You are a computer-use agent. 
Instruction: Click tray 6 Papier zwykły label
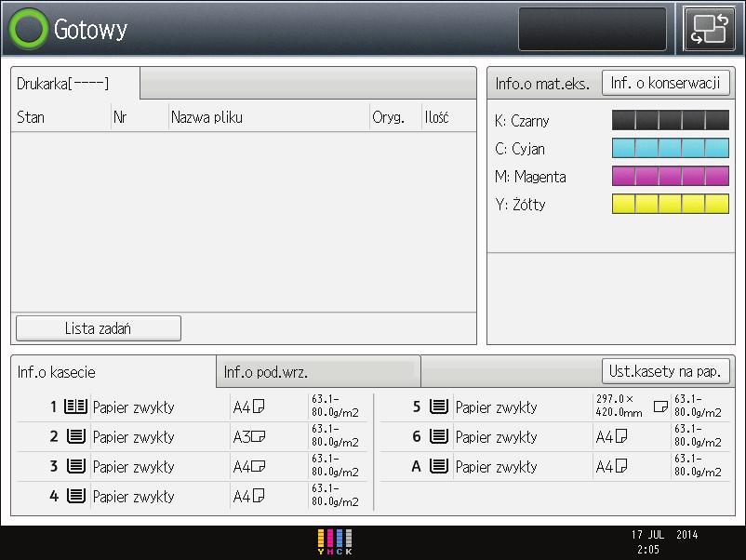coord(496,437)
